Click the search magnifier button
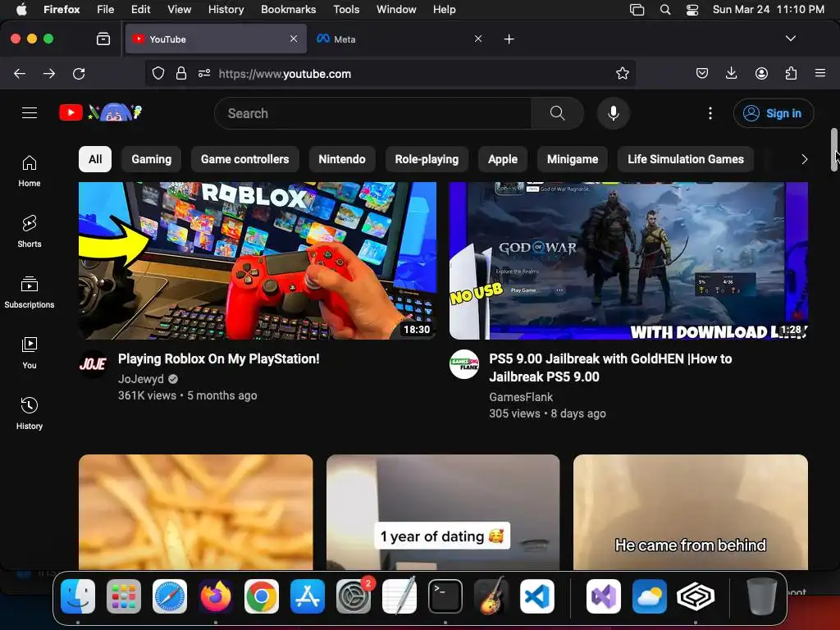This screenshot has height=630, width=840. (557, 113)
